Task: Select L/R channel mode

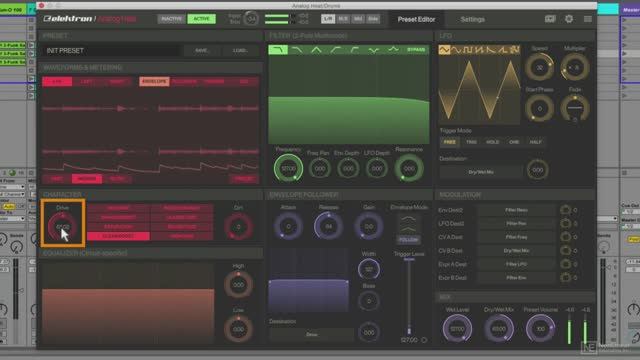Action: point(328,19)
